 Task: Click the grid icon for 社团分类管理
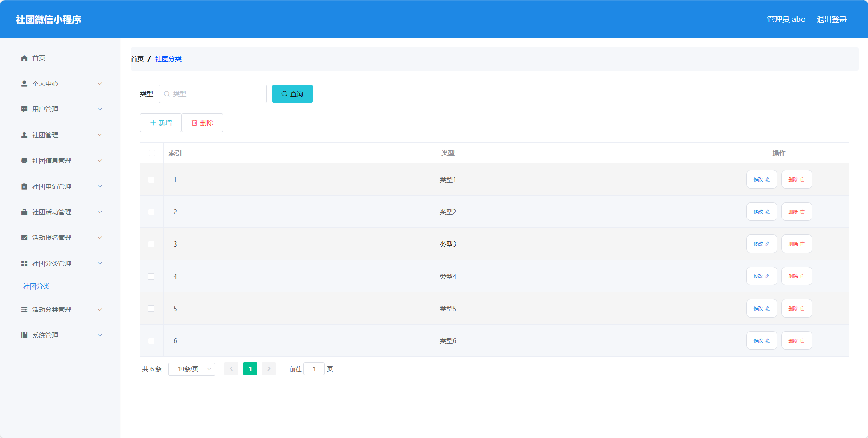coord(24,263)
